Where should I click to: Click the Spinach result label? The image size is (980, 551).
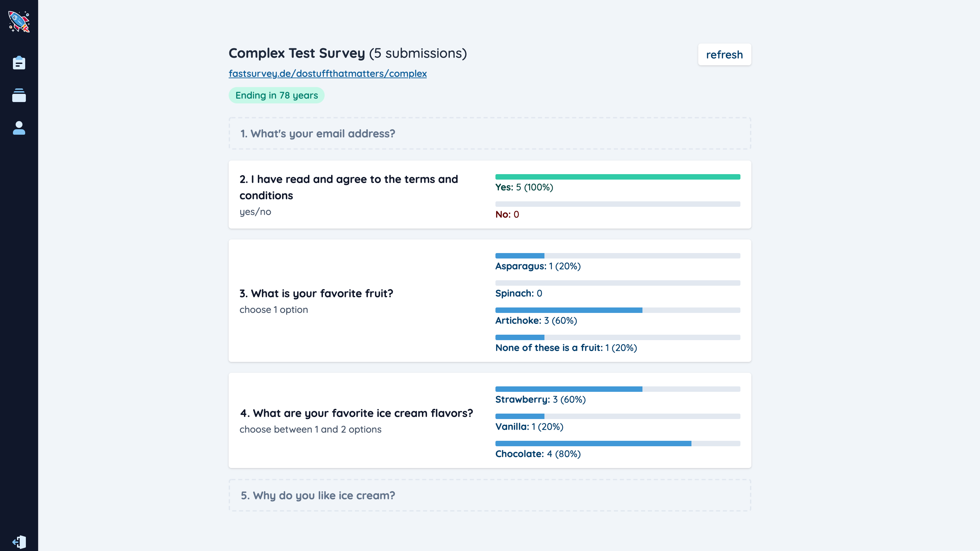[519, 293]
